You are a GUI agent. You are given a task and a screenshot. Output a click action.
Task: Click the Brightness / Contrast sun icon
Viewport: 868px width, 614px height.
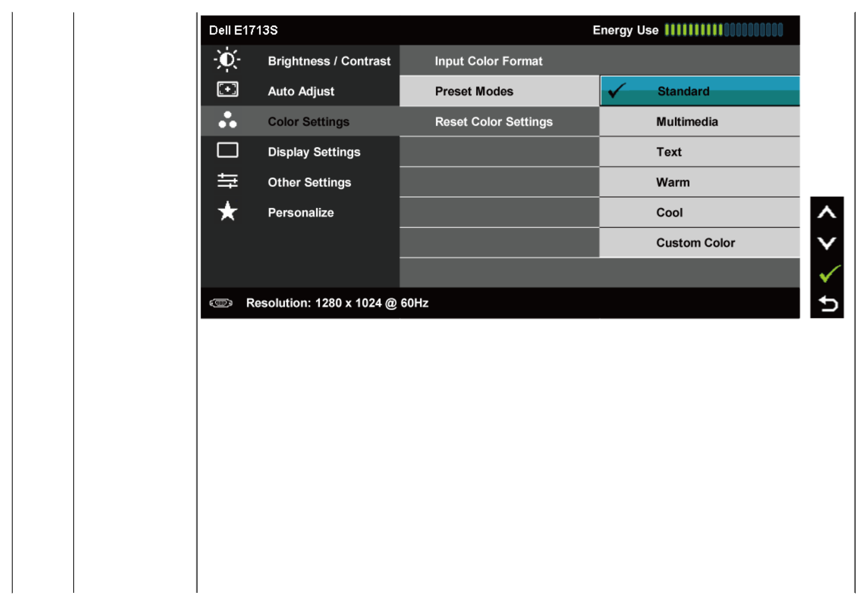[x=227, y=59]
